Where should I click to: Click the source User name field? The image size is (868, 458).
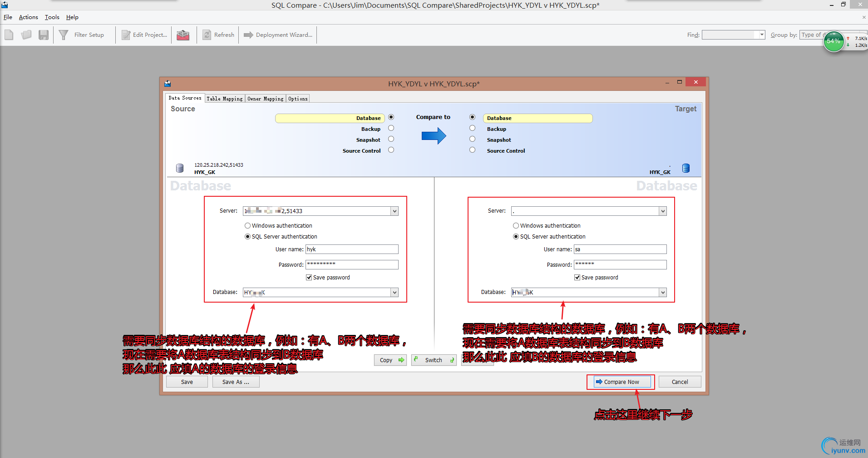[x=352, y=249]
